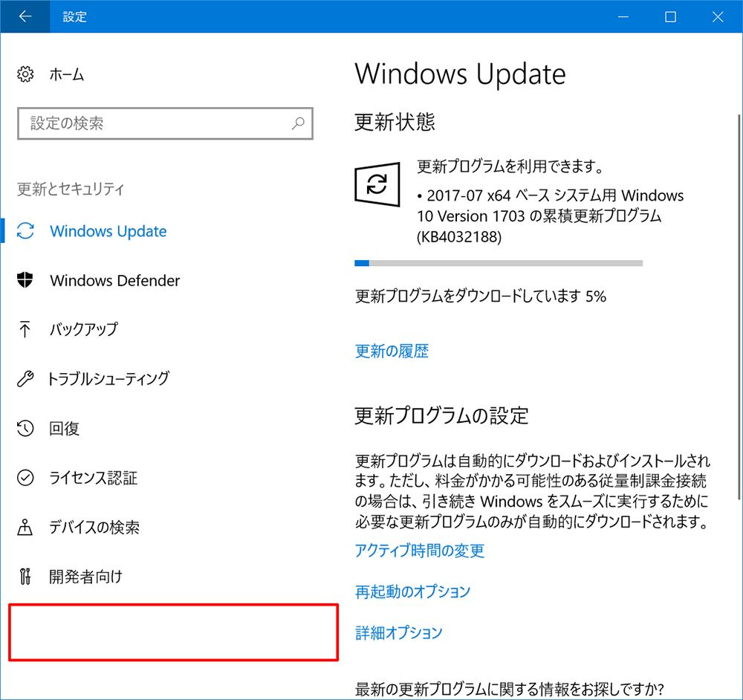Screen dimensions: 743x700
Task: Click the KB4032188 cumulative update text
Action: pos(550,216)
